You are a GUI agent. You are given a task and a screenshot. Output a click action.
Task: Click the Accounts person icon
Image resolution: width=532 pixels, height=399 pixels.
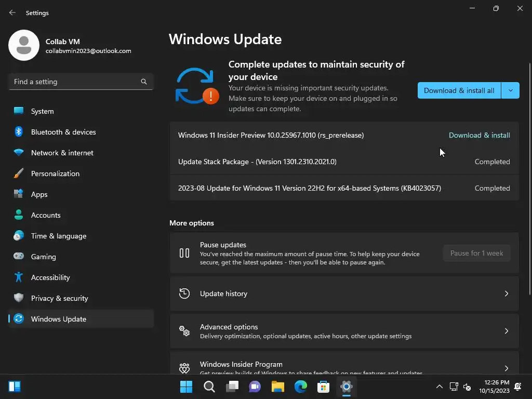[x=19, y=215]
